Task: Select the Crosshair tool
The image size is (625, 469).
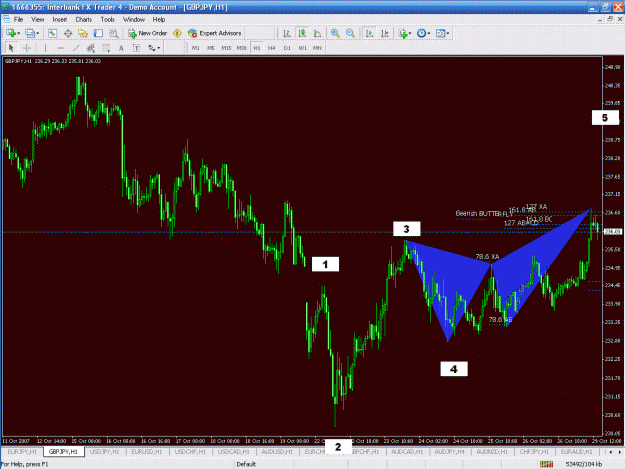Action: coord(27,48)
